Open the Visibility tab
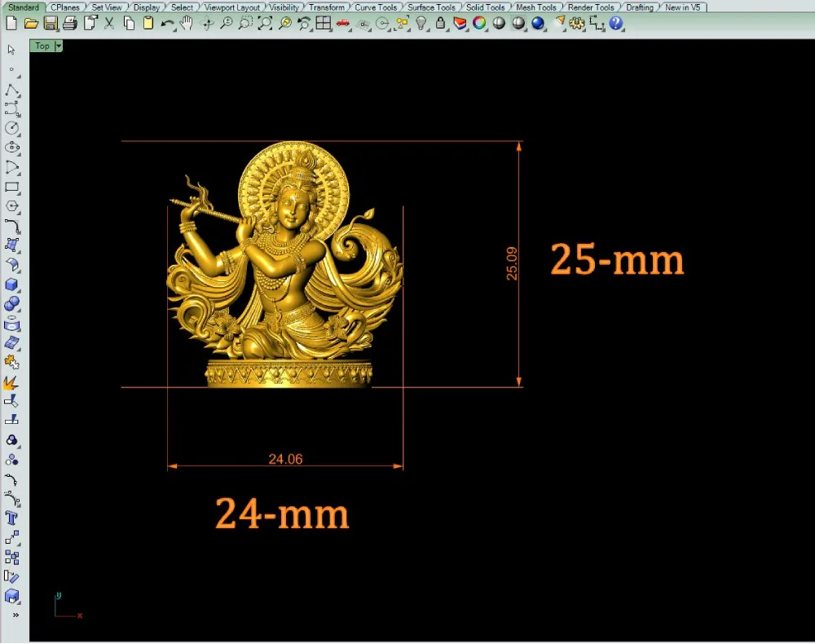This screenshot has width=815, height=644. click(284, 7)
